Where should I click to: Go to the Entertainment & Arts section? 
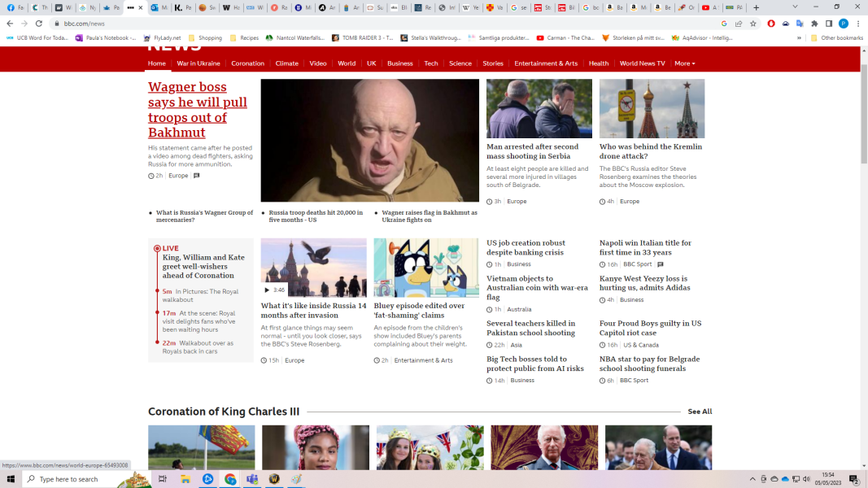(546, 63)
